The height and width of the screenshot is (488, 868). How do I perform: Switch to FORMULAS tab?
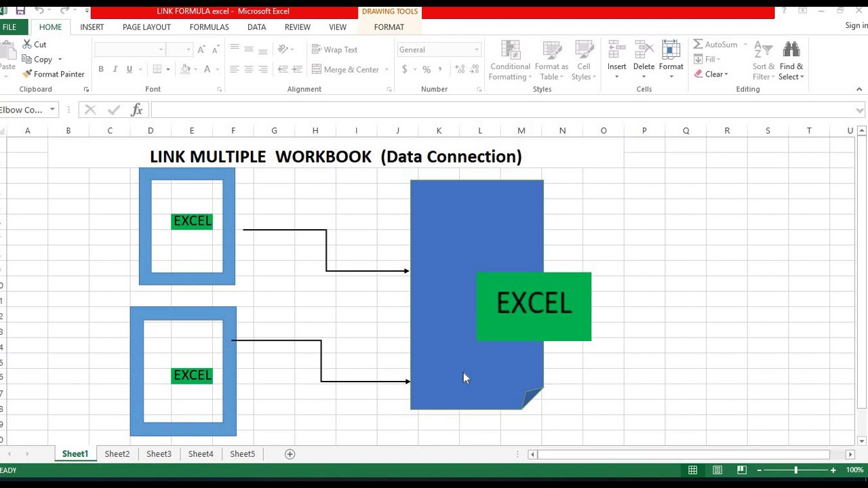tap(209, 27)
